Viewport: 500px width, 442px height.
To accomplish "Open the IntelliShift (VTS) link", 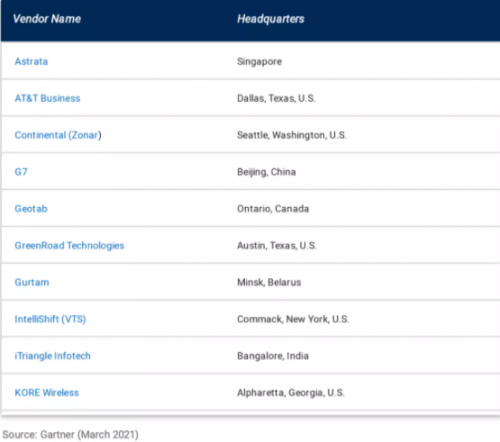I will coord(50,319).
